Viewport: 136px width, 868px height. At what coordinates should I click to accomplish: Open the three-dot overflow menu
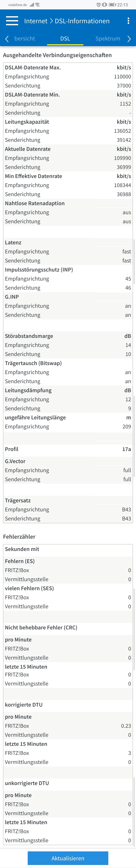pos(128,21)
